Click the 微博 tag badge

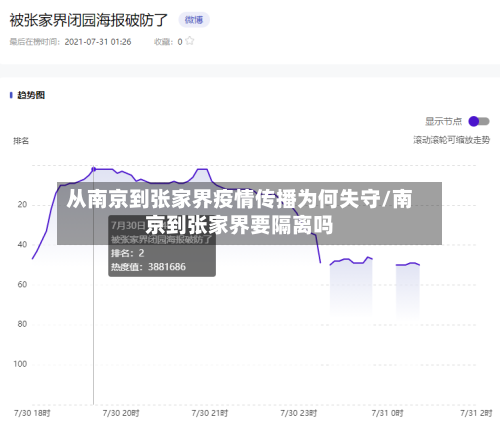point(194,20)
